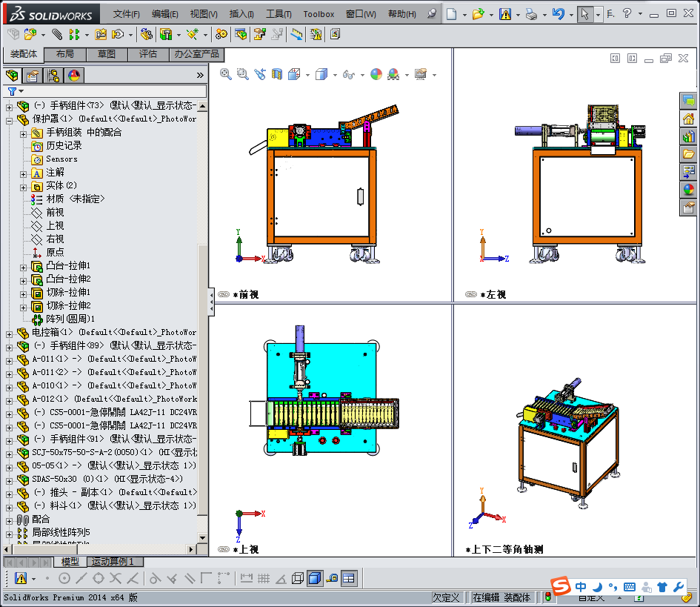Screen dimensions: 700x607
Task: Click the New document icon
Action: point(452,14)
